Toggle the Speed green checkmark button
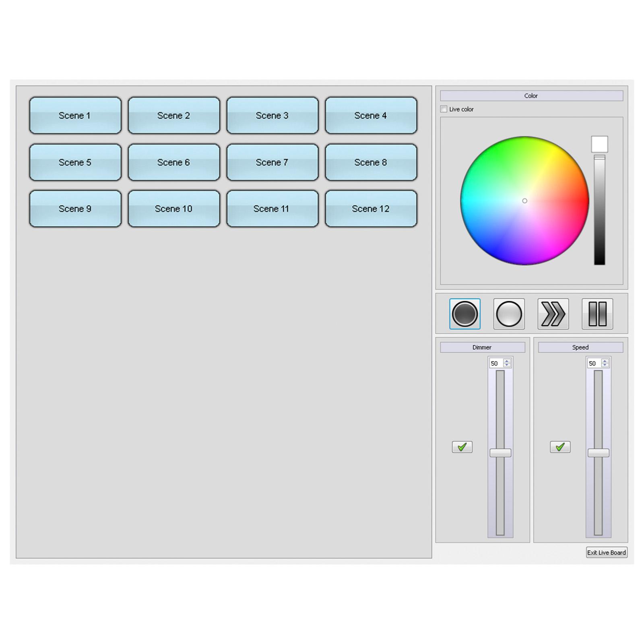 tap(560, 447)
